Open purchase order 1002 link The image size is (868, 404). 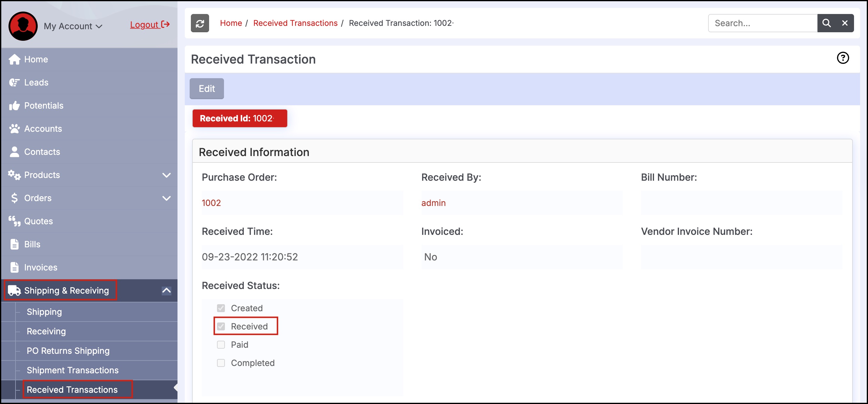click(x=211, y=203)
